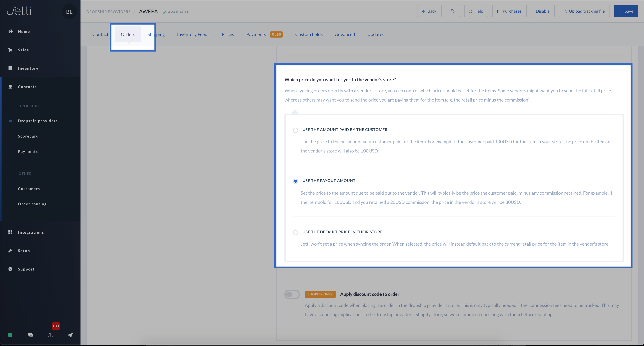
Task: Click Upload tracking file button
Action: (x=584, y=11)
